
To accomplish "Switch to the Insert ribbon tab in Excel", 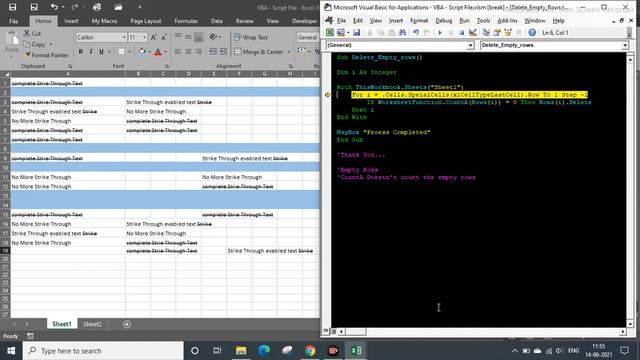I will [x=71, y=21].
